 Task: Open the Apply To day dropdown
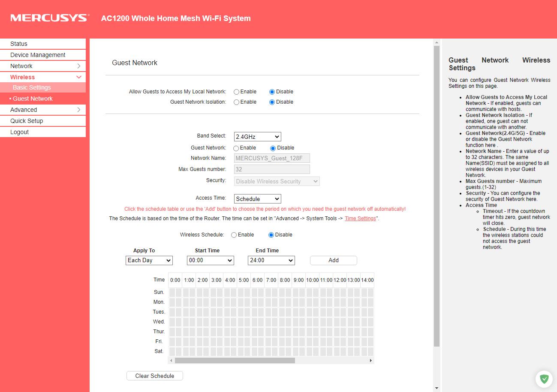[149, 260]
